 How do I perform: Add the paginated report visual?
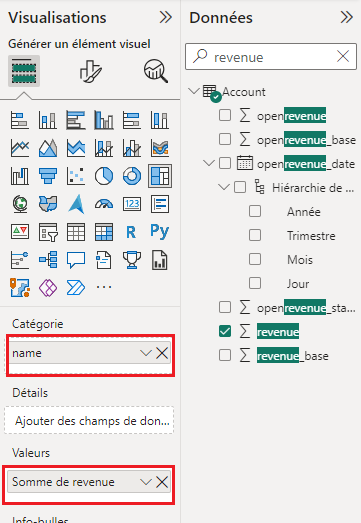pos(160,260)
